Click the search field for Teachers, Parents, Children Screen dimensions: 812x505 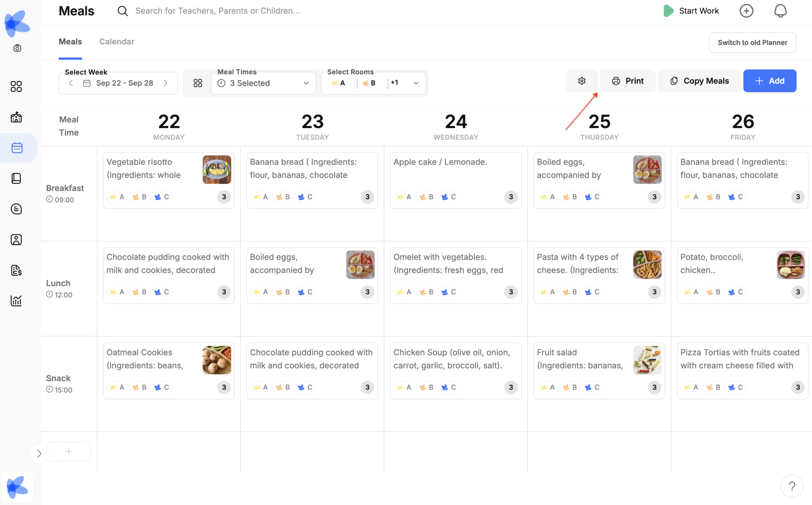pos(217,11)
